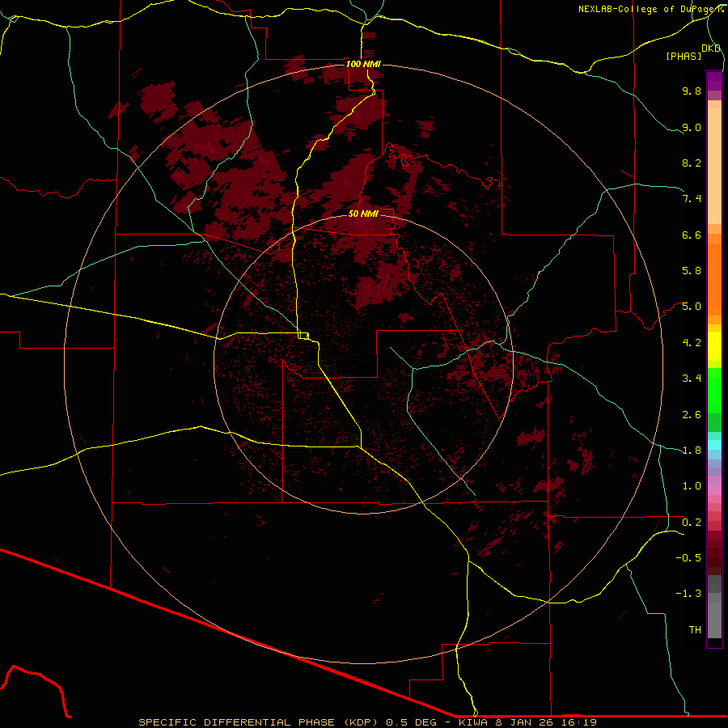This screenshot has width=728, height=728.
Task: Click the 8.2 value on color scale
Action: [692, 163]
